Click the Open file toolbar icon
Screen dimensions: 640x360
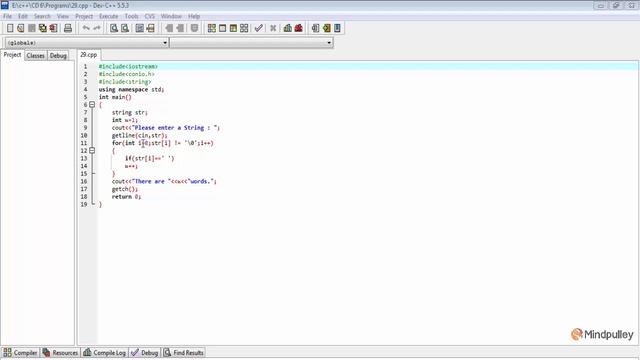[21, 28]
